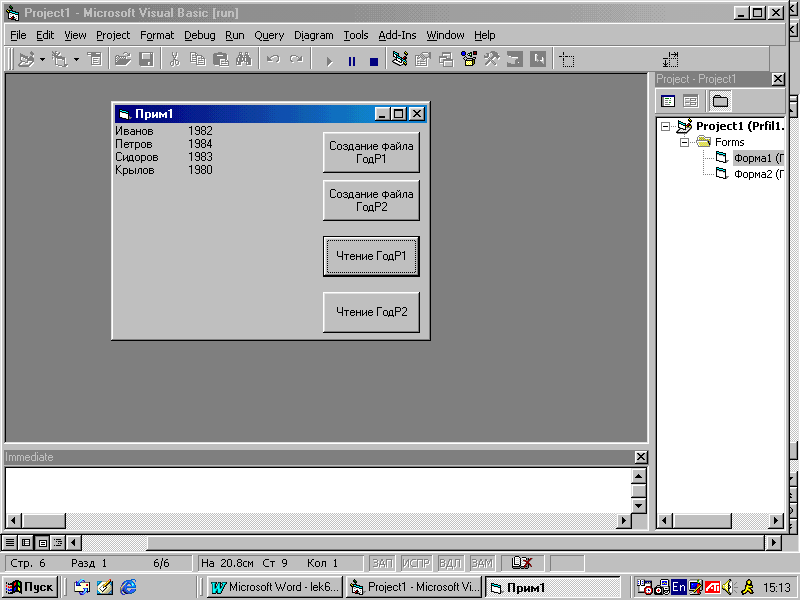Click the Menu Editor toolbar icon
Image resolution: width=800 pixels, height=600 pixels.
pos(95,60)
